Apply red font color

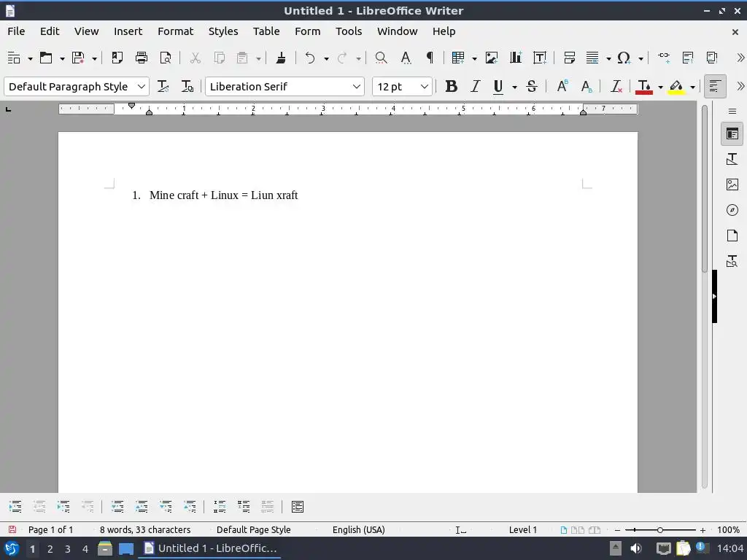coord(644,87)
